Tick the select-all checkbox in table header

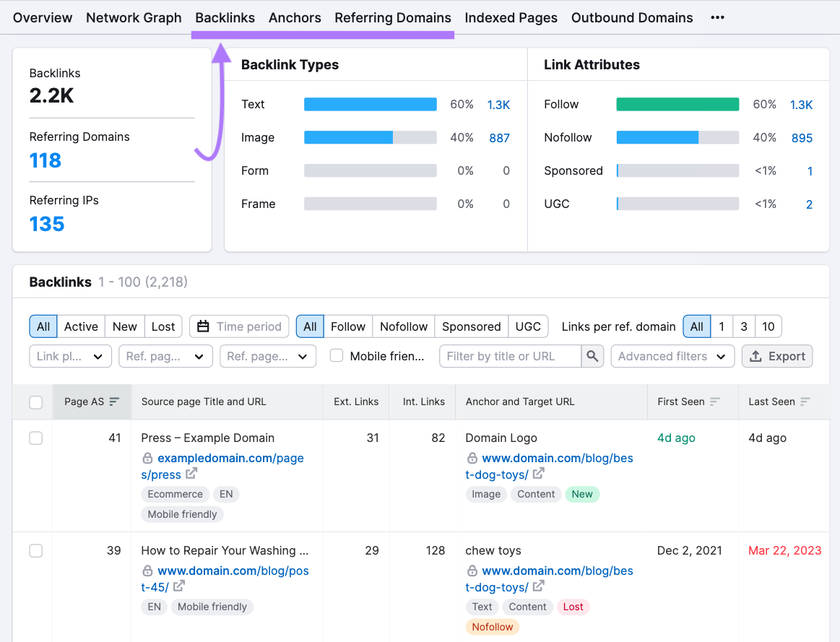coord(36,402)
